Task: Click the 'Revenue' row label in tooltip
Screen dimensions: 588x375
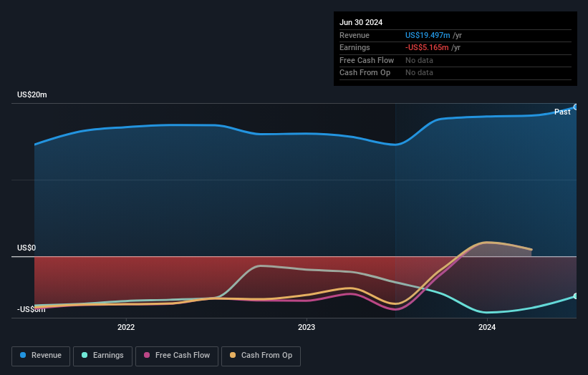Action: 355,35
